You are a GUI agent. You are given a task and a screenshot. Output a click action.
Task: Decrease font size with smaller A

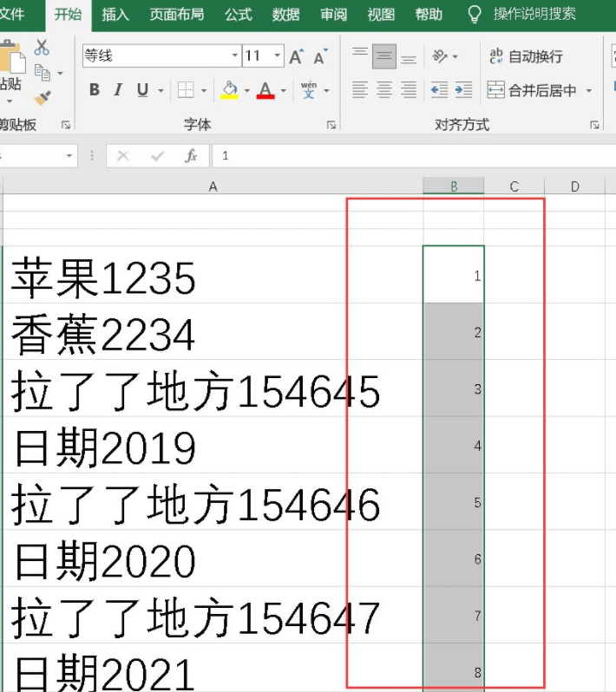point(321,56)
